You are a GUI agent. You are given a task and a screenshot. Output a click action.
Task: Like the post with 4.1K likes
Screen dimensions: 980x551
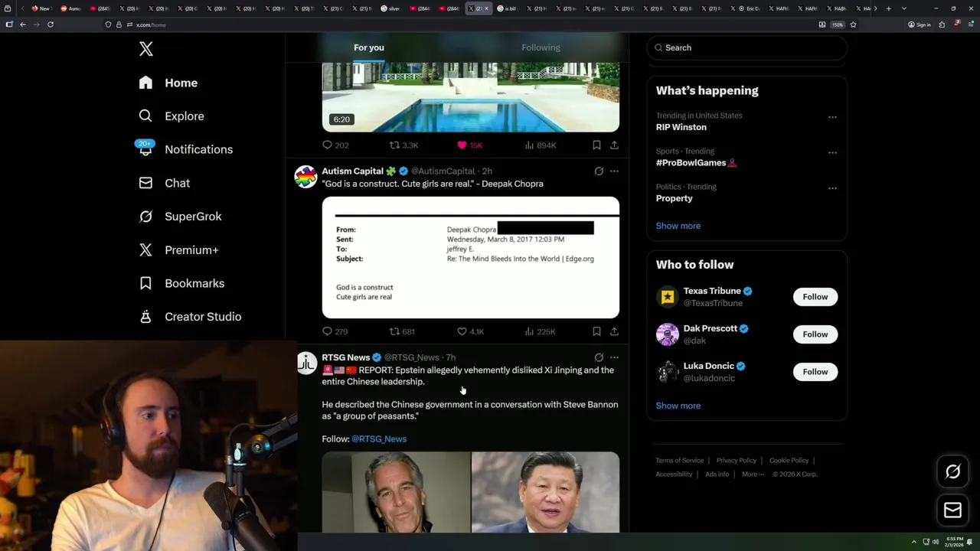[x=462, y=331]
